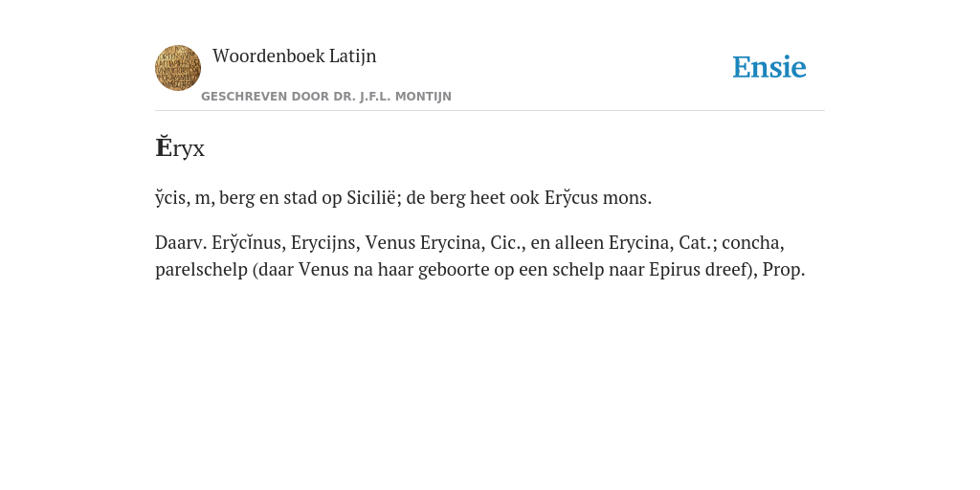The height and width of the screenshot is (490, 980).
Task: Open the Woordenboek Latijn title link
Action: click(x=295, y=56)
